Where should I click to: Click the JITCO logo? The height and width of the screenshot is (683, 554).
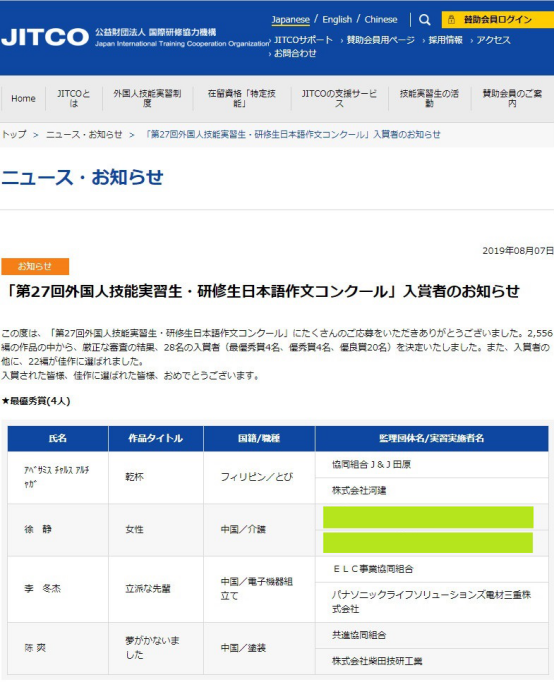pyautogui.click(x=45, y=37)
